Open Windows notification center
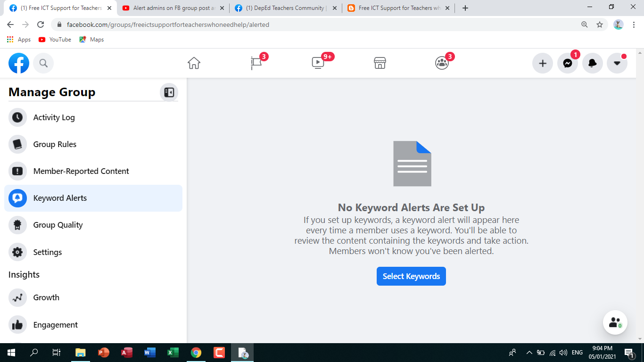 pyautogui.click(x=628, y=353)
